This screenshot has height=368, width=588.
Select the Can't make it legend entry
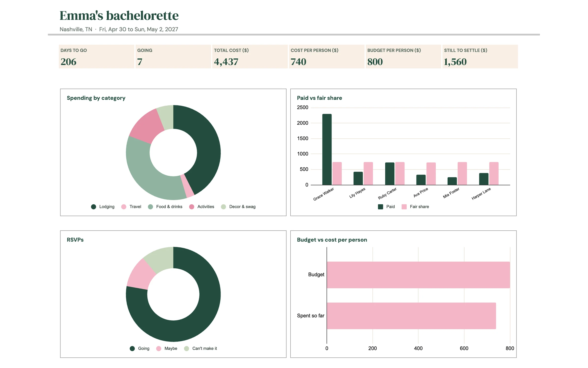(x=200, y=349)
